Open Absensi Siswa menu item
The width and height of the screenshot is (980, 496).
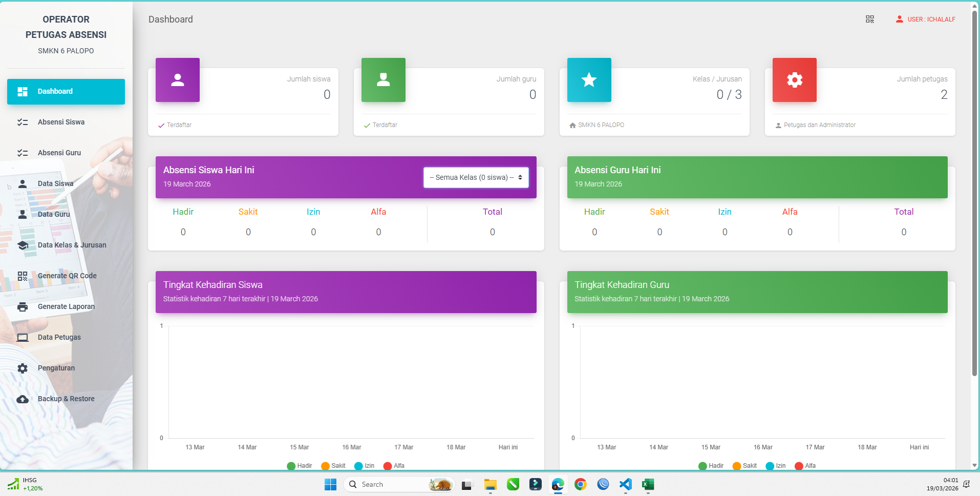(x=61, y=122)
